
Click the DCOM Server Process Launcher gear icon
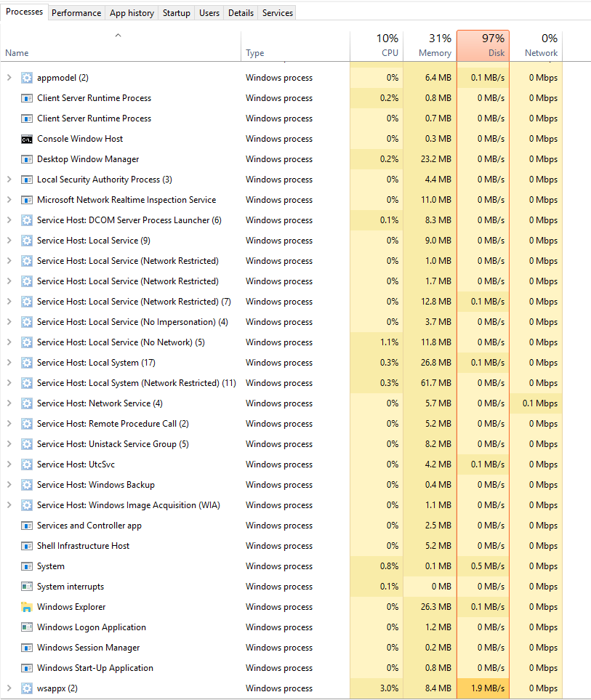tap(27, 220)
